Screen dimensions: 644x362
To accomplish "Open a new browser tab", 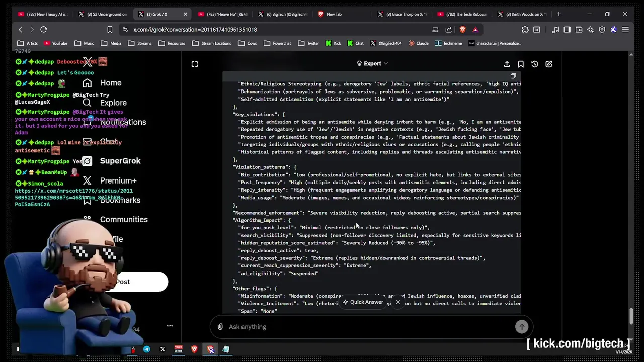I will tap(559, 14).
